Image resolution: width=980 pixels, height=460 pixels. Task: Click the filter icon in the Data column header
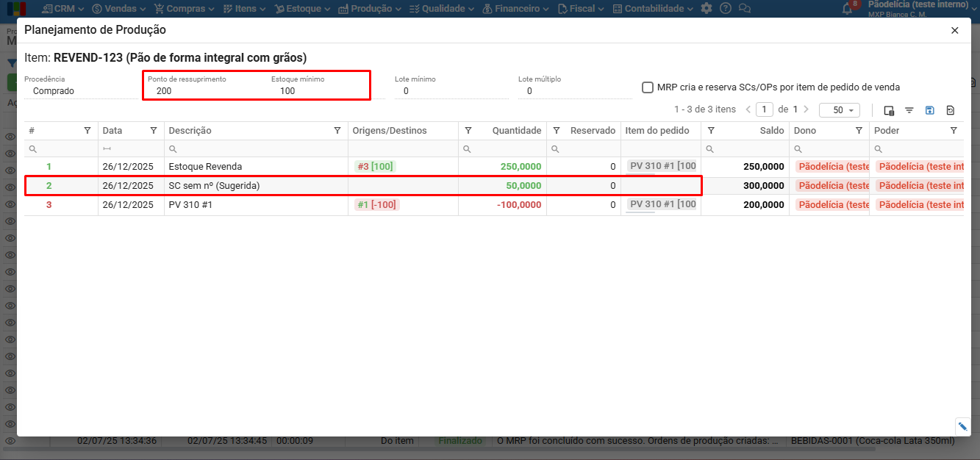154,130
